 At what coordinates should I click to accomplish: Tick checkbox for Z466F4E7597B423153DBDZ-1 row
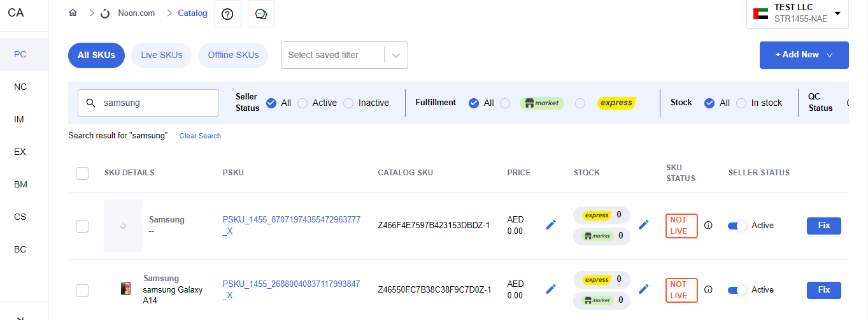[82, 226]
